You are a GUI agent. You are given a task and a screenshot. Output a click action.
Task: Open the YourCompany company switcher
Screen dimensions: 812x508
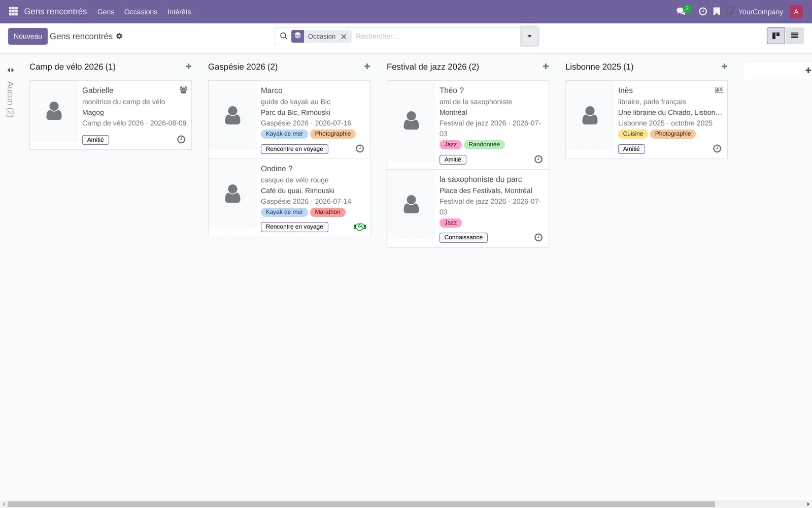point(760,12)
